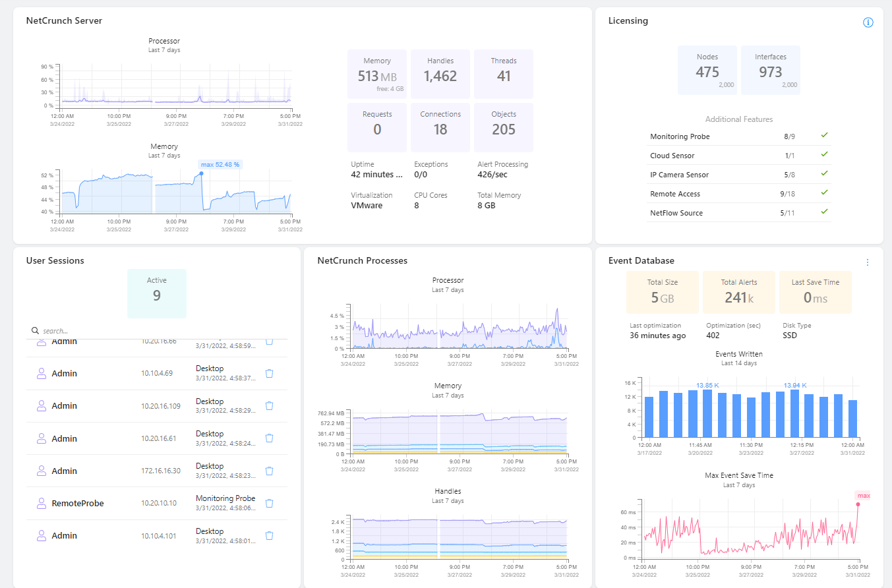892x588 pixels.
Task: Click the Cloud Sensor green checkmark
Action: pyautogui.click(x=824, y=154)
